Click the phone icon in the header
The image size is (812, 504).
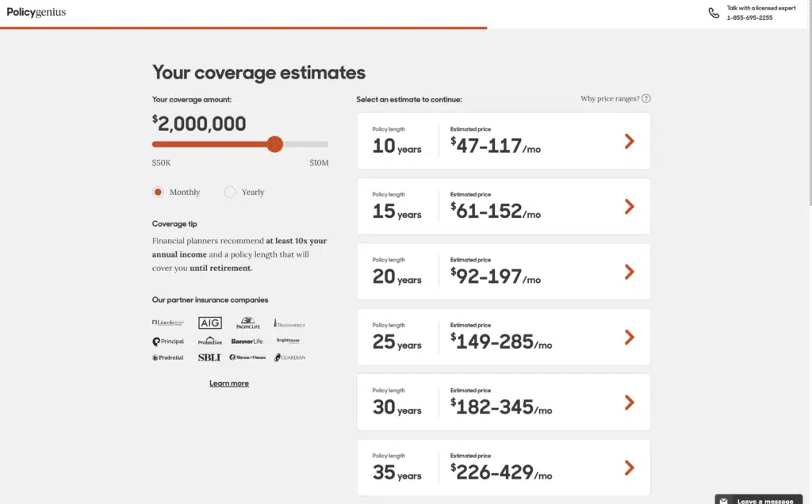pyautogui.click(x=714, y=13)
